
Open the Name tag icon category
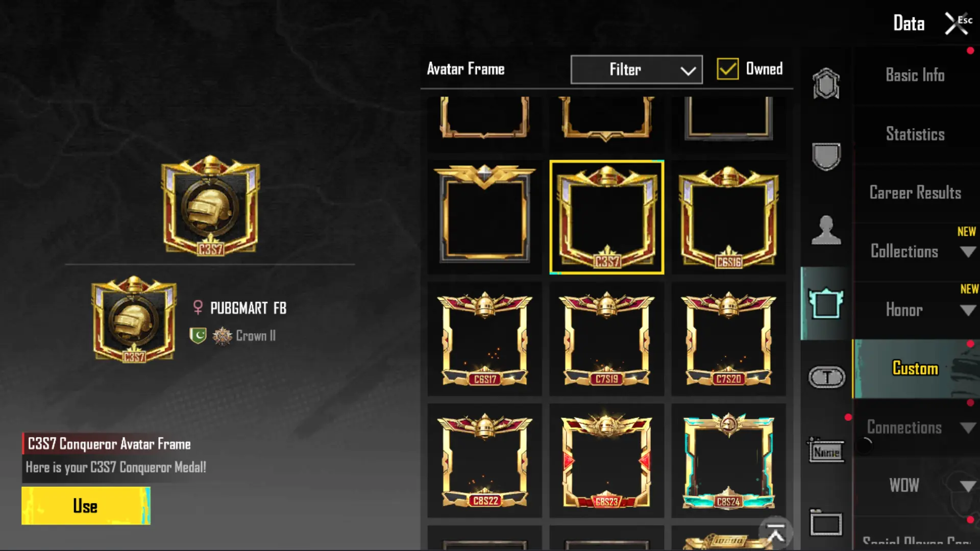[x=826, y=450]
